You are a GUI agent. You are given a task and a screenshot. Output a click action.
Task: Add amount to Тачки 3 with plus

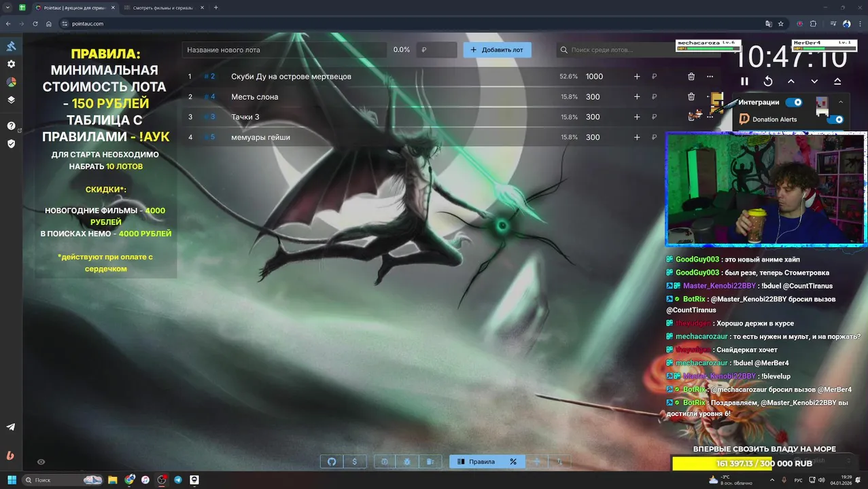pyautogui.click(x=637, y=117)
